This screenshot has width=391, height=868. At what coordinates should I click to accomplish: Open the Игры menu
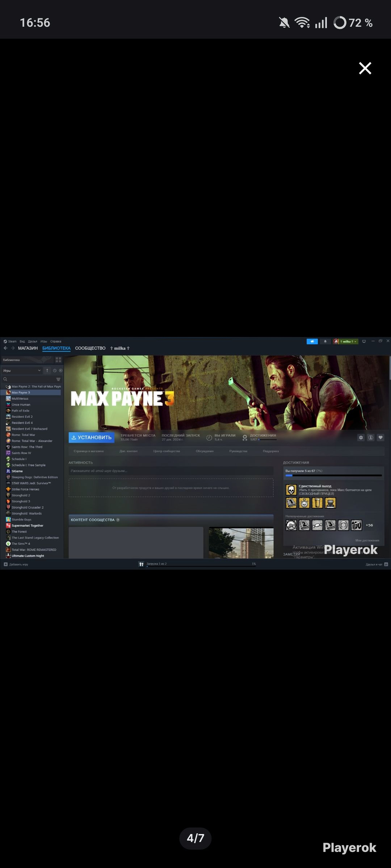(x=44, y=341)
